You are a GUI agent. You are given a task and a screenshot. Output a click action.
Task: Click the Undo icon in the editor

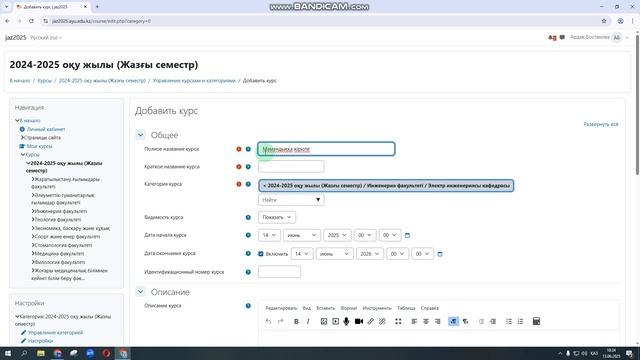pyautogui.click(x=268, y=322)
